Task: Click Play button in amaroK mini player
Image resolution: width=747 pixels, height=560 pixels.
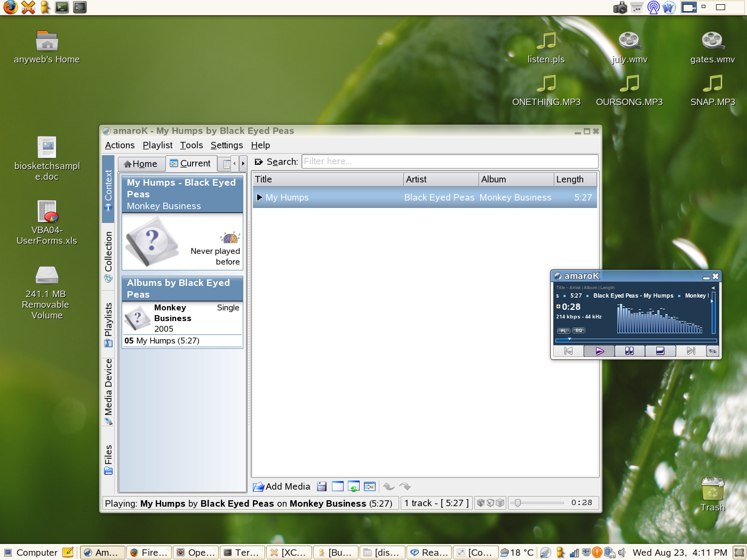Action: point(599,351)
